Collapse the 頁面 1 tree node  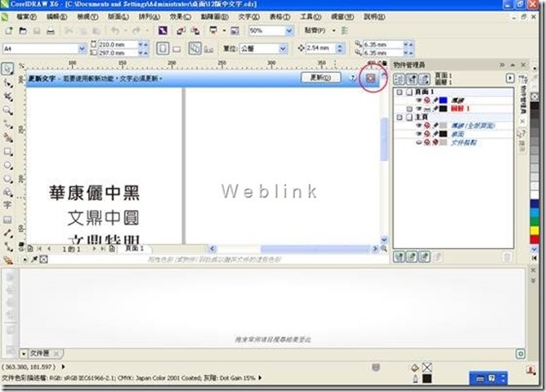(400, 92)
